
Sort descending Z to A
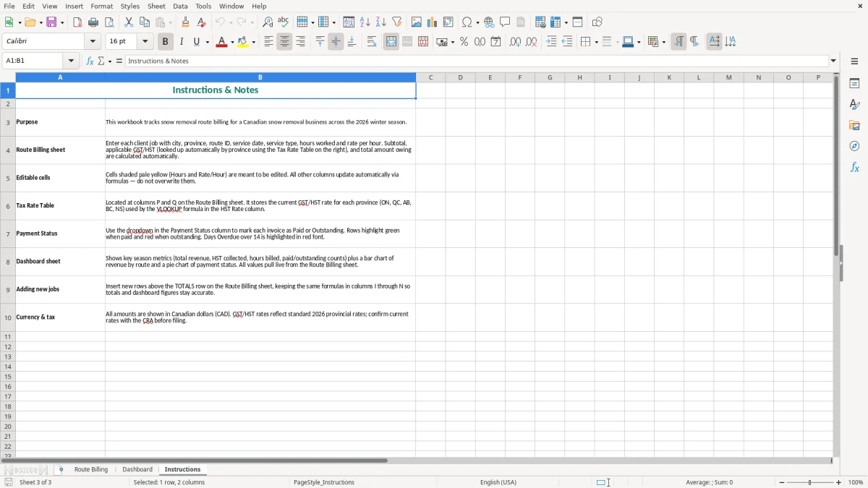point(380,22)
